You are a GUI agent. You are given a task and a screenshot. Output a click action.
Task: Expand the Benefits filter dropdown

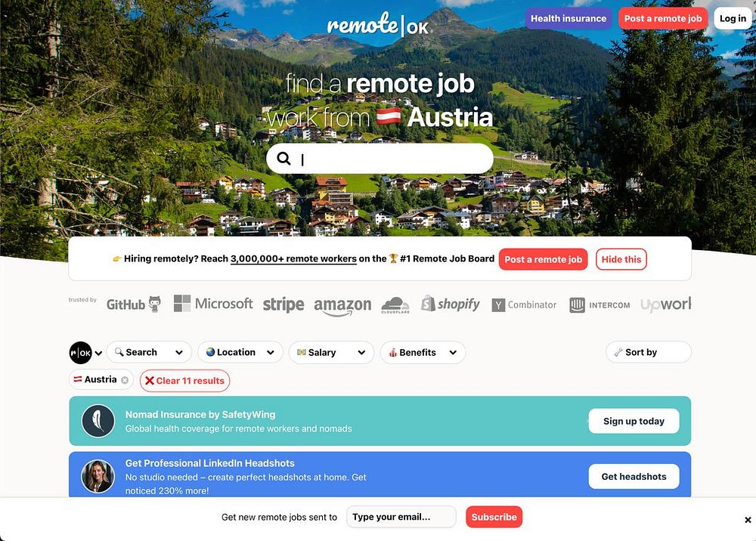(x=423, y=352)
